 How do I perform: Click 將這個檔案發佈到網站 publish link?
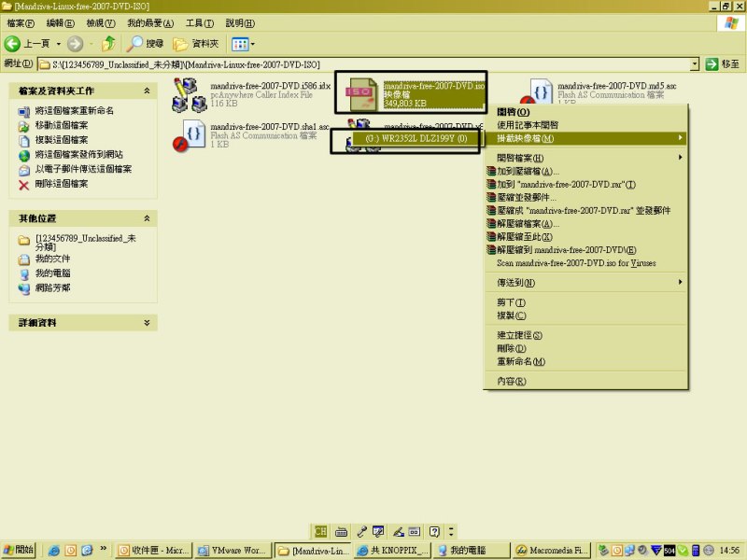(x=79, y=154)
